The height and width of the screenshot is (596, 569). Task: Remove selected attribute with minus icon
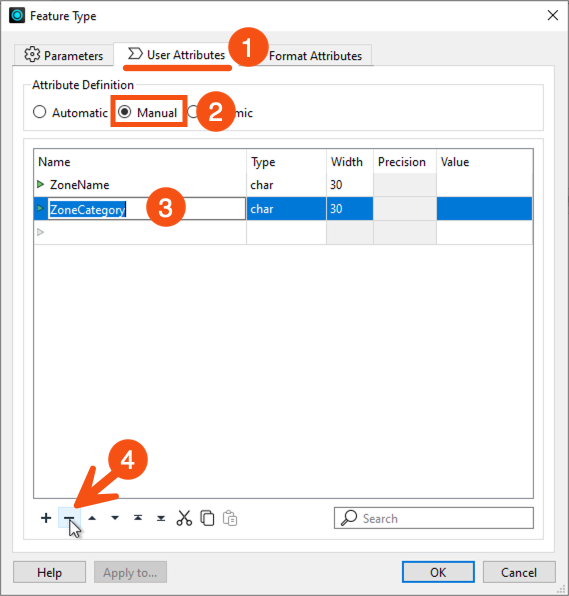(69, 518)
